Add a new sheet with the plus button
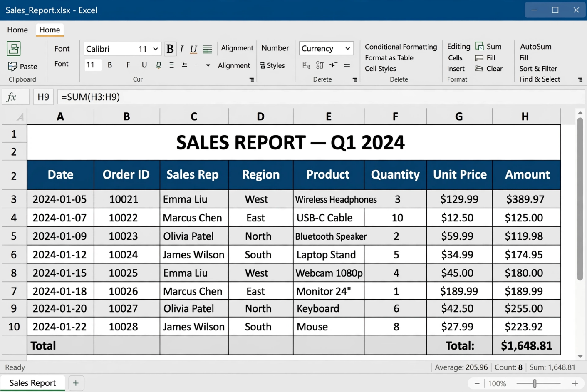Image resolution: width=587 pixels, height=392 pixels. (76, 383)
